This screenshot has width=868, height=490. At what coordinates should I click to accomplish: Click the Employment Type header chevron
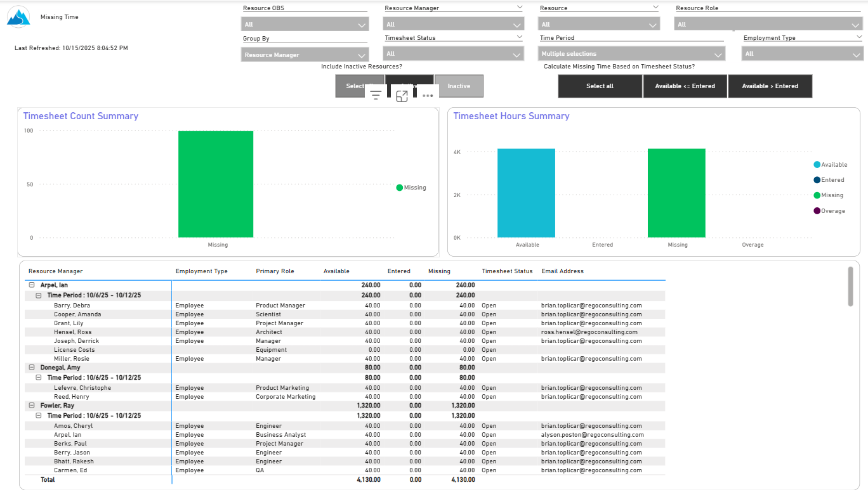pos(859,37)
